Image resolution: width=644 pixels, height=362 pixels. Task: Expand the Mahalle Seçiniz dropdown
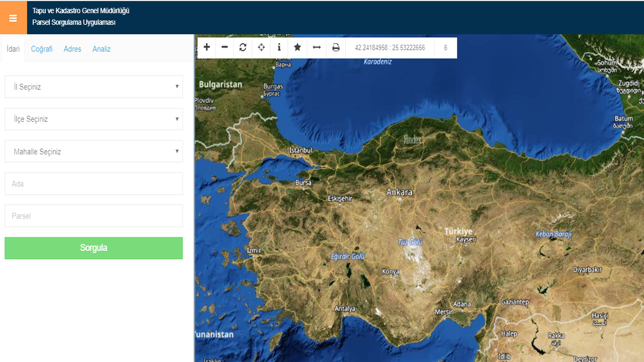[x=94, y=151]
